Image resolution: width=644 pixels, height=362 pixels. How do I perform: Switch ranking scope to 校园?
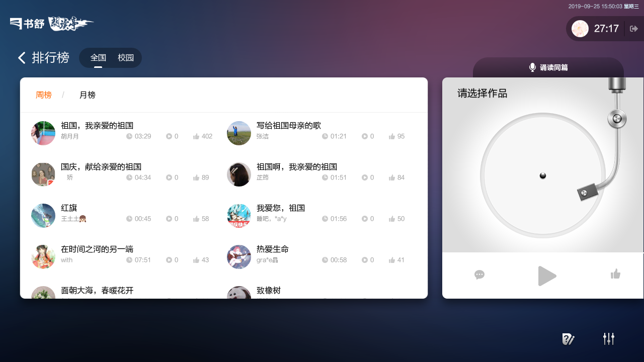126,58
